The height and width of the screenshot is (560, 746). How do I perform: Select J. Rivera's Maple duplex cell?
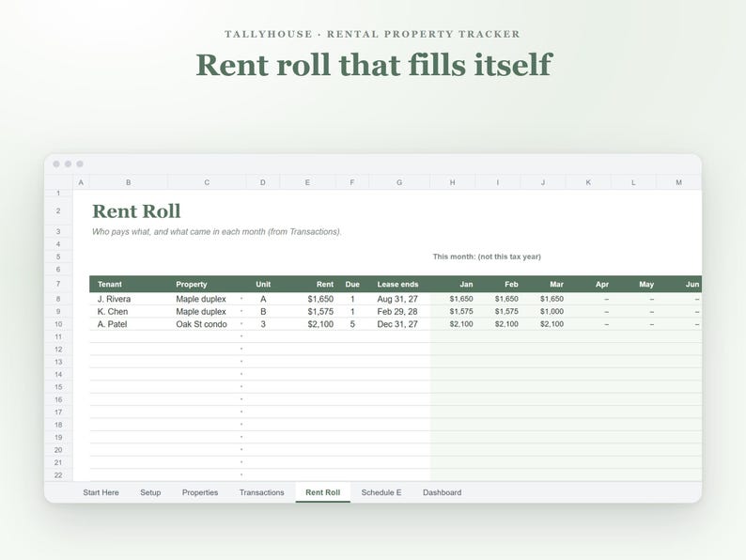coord(207,299)
